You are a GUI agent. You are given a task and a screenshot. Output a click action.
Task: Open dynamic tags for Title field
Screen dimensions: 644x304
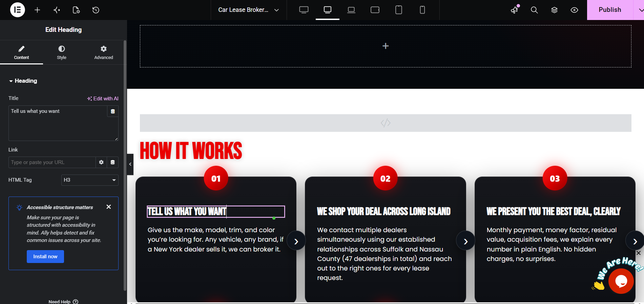[113, 111]
